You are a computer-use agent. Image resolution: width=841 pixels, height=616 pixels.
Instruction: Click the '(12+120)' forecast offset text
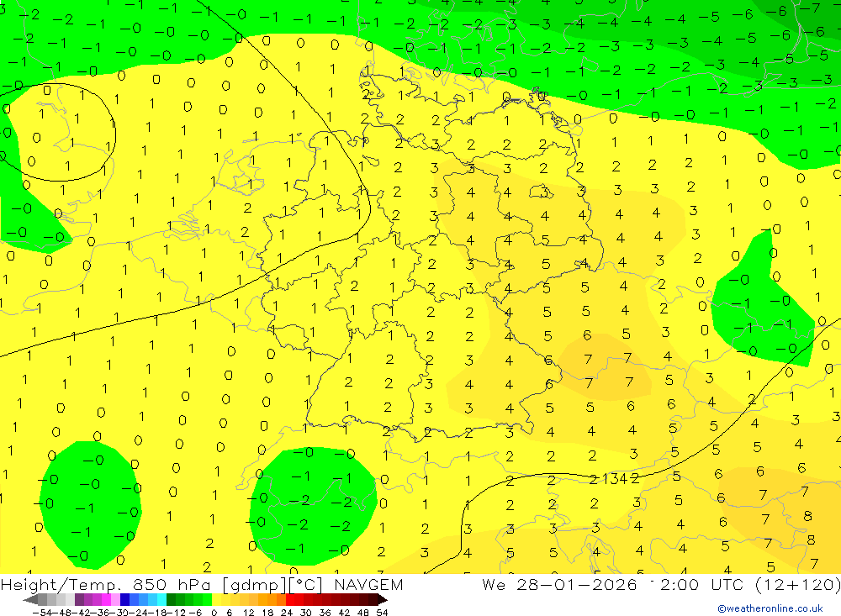(x=797, y=584)
